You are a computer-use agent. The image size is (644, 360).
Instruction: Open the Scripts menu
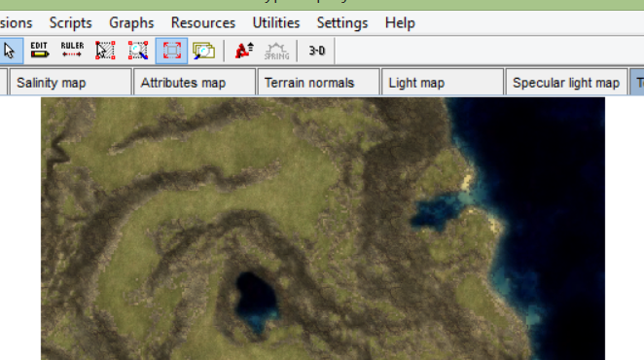click(71, 23)
